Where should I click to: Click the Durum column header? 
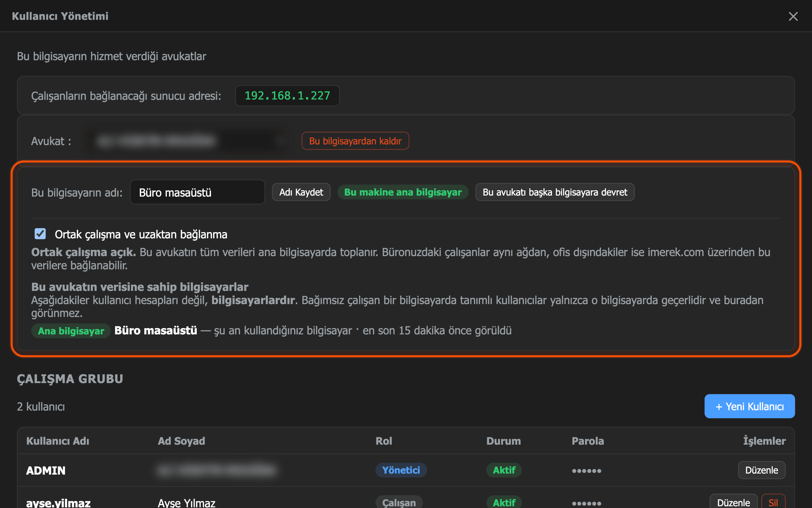click(x=503, y=441)
